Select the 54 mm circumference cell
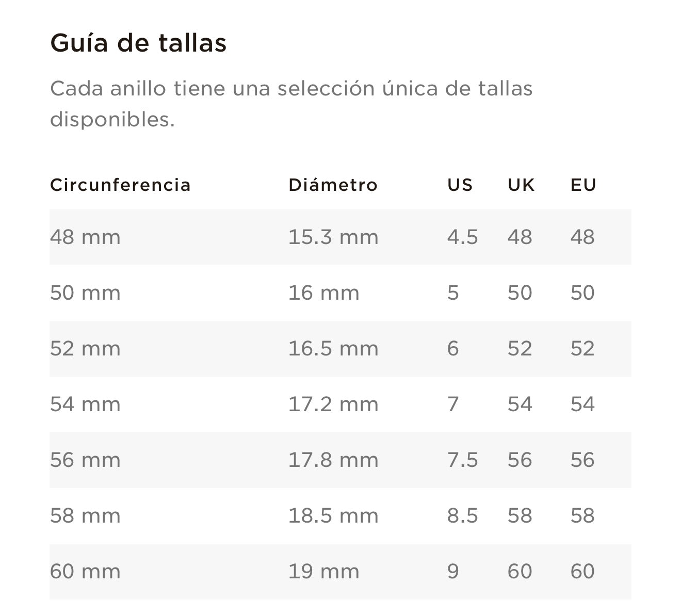Image resolution: width=681 pixels, height=616 pixels. (85, 404)
